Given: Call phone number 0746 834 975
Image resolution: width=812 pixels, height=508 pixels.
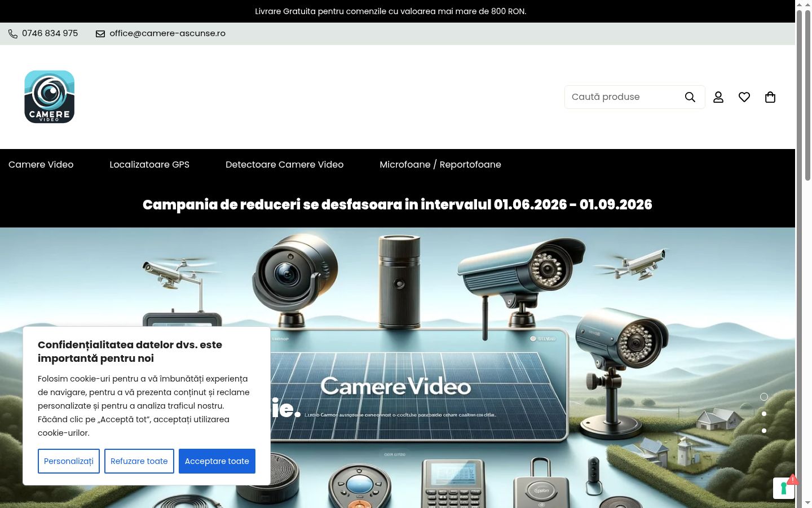Looking at the screenshot, I should click(50, 33).
